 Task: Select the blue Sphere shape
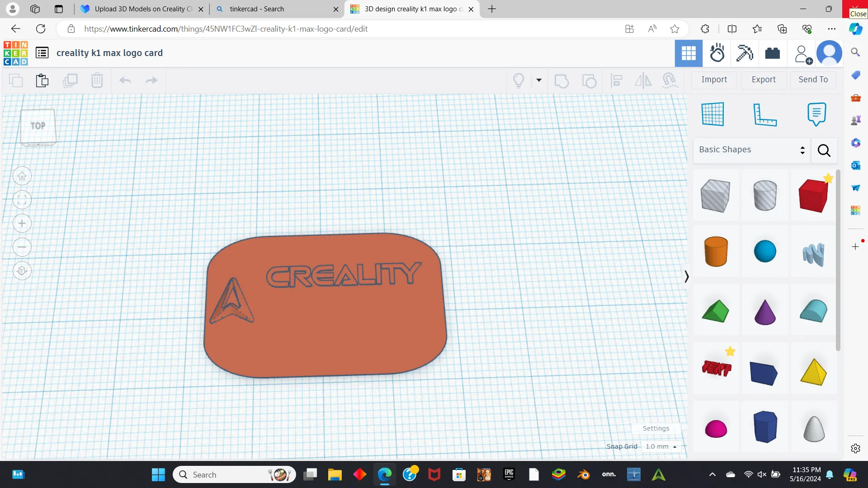pyautogui.click(x=765, y=251)
